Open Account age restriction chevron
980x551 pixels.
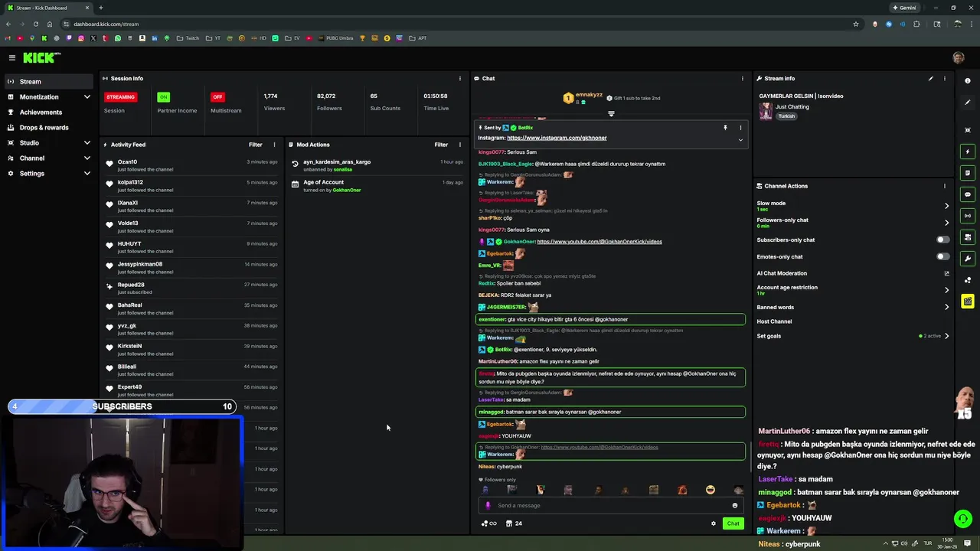point(947,290)
